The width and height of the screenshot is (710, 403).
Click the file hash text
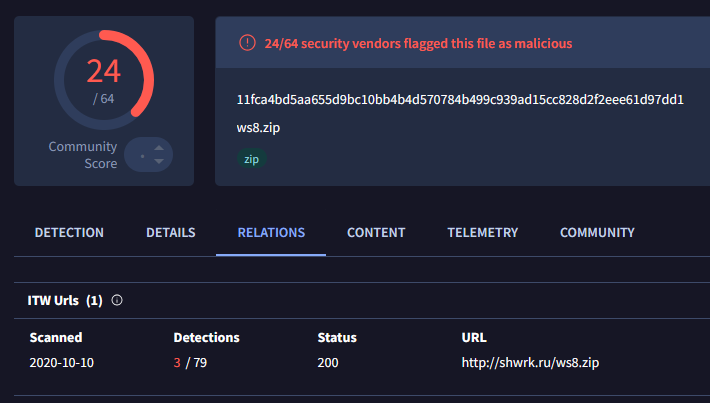coord(460,99)
